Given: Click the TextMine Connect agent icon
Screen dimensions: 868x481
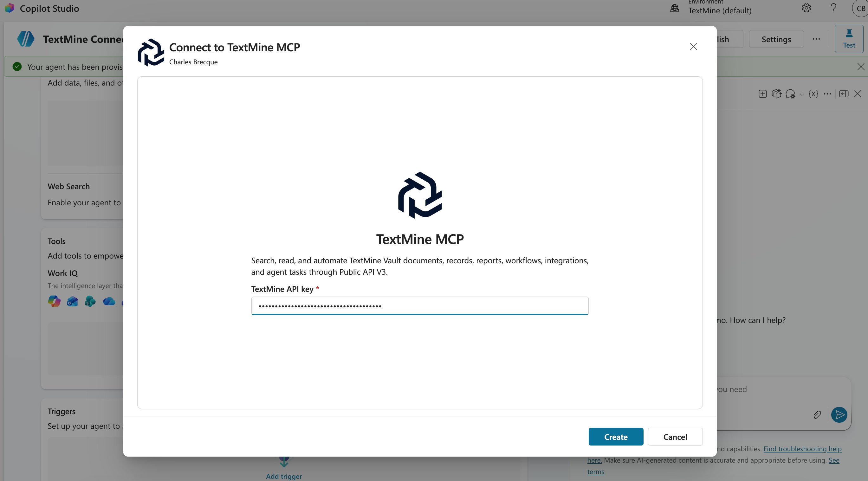Looking at the screenshot, I should [x=26, y=39].
